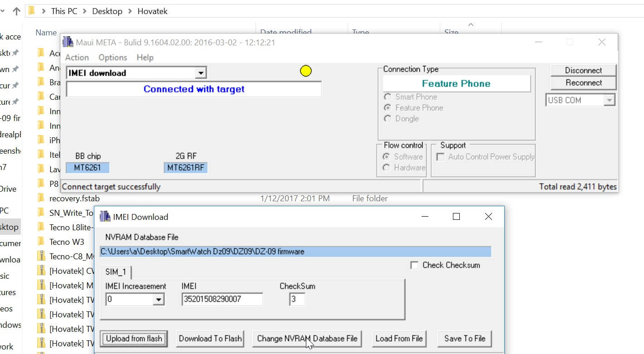Click the Maui META icon in the title bar
This screenshot has height=354, width=644.
click(x=67, y=41)
